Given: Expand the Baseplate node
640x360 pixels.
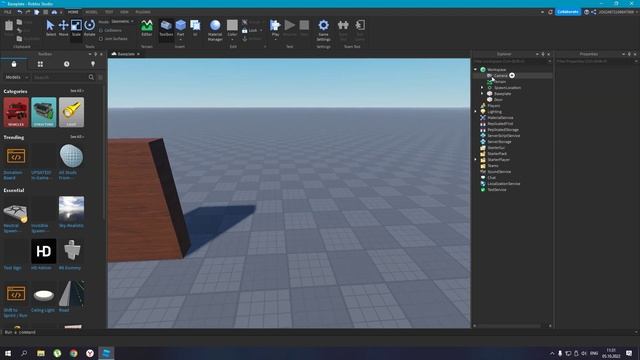Looking at the screenshot, I should click(482, 93).
